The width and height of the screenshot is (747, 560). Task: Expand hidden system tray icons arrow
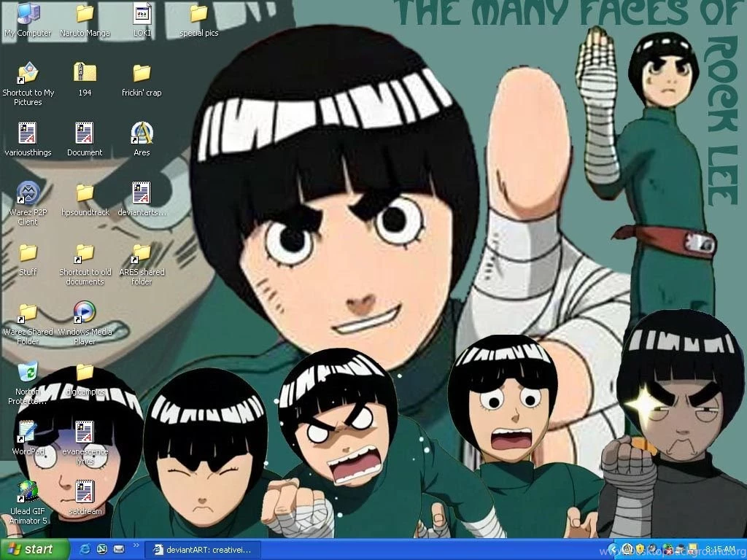613,550
